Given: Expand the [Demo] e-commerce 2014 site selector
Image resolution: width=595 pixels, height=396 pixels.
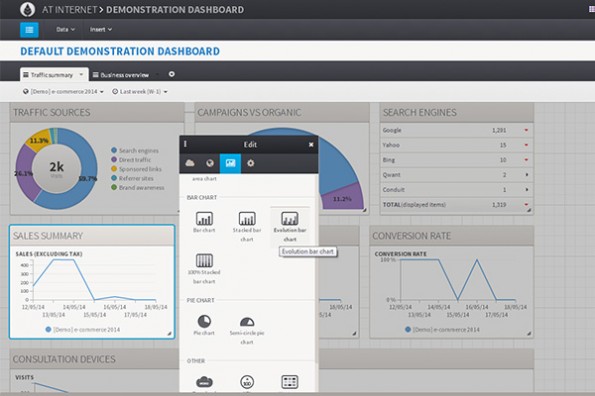Looking at the screenshot, I should [x=63, y=92].
